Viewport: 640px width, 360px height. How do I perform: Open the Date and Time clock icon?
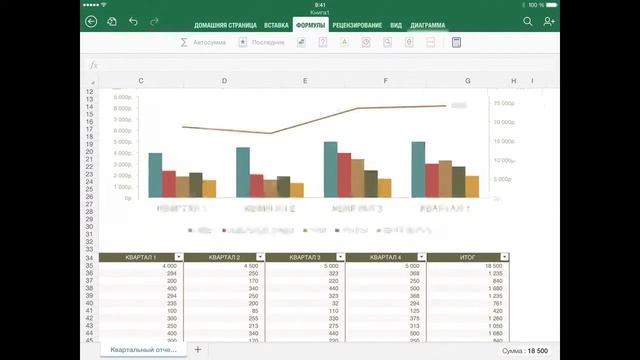click(366, 42)
